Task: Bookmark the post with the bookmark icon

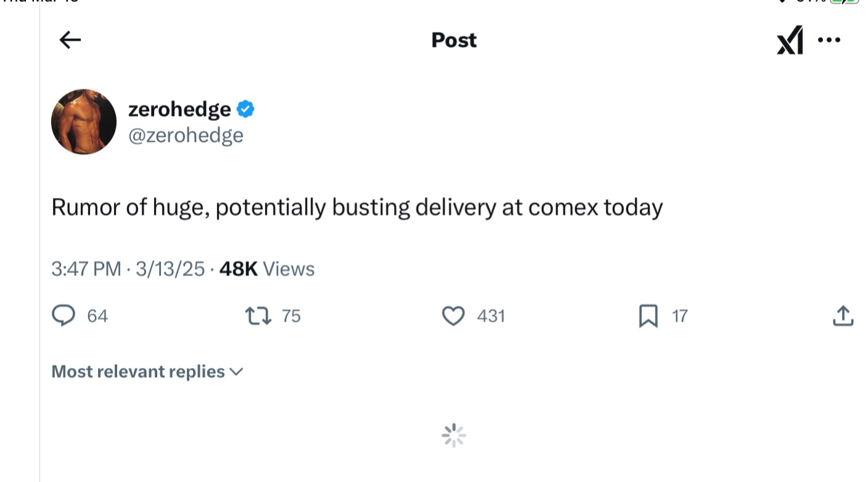Action: [x=648, y=316]
